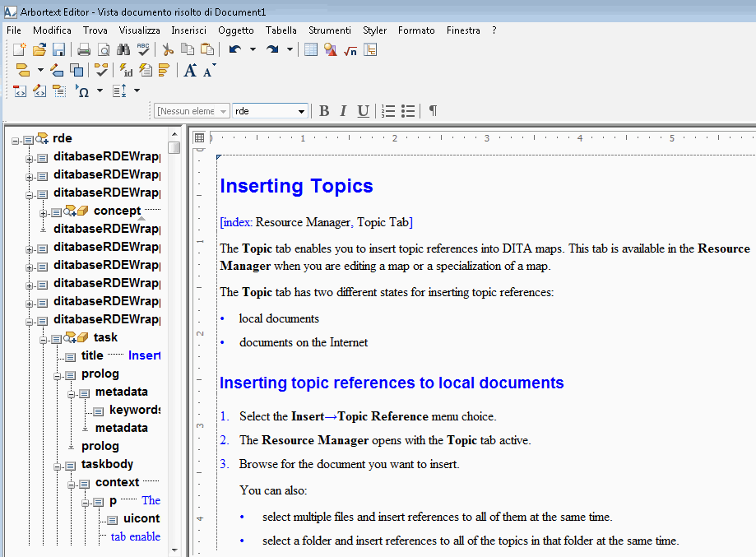Toggle Bold formatting
This screenshot has height=557, width=756.
pos(324,111)
